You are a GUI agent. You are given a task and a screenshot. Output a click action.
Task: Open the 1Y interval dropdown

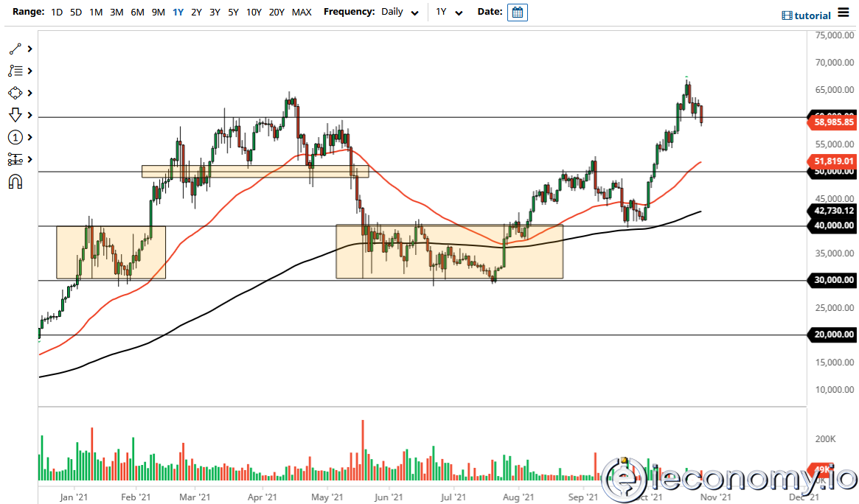click(449, 13)
